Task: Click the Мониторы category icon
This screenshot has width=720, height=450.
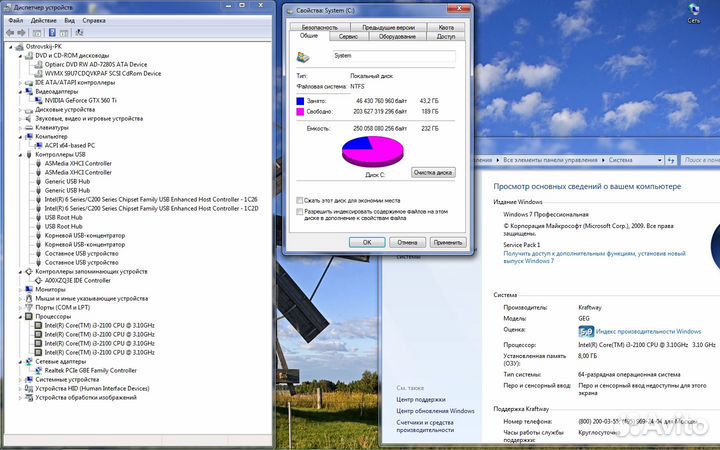Action: coord(29,289)
